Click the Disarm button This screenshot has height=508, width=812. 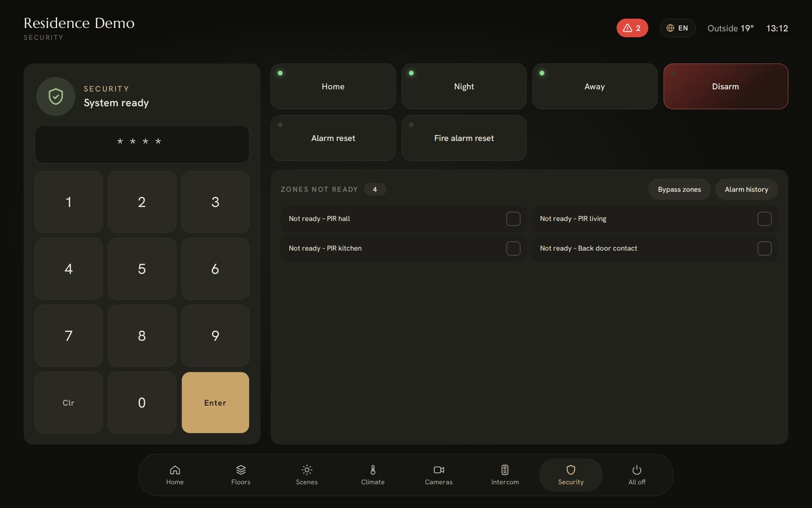[x=726, y=86]
